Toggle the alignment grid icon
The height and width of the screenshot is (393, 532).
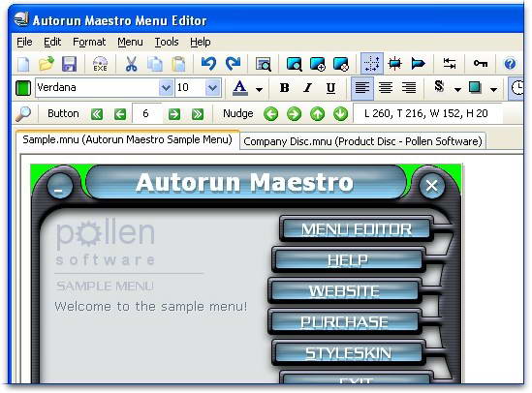pos(372,64)
